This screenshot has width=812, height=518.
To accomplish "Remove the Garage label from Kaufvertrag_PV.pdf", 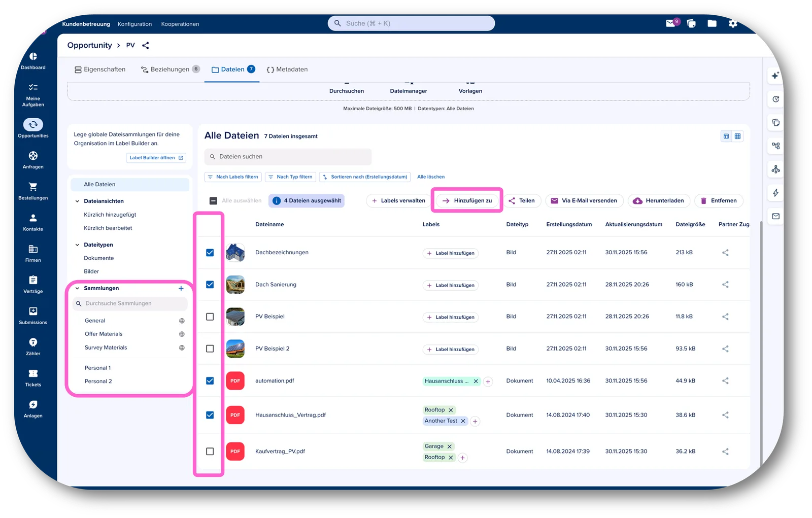I will point(449,446).
